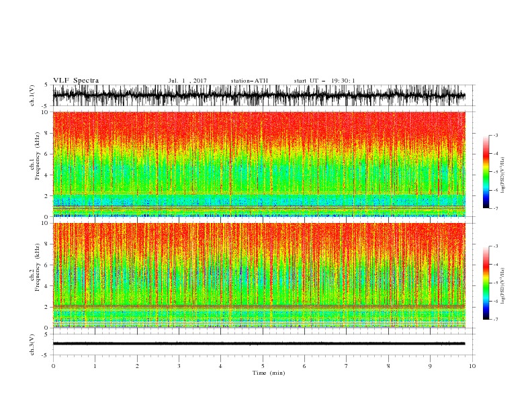This screenshot has height=411, width=532.
Task: Click the time axis tick label "5"
Action: [263, 366]
